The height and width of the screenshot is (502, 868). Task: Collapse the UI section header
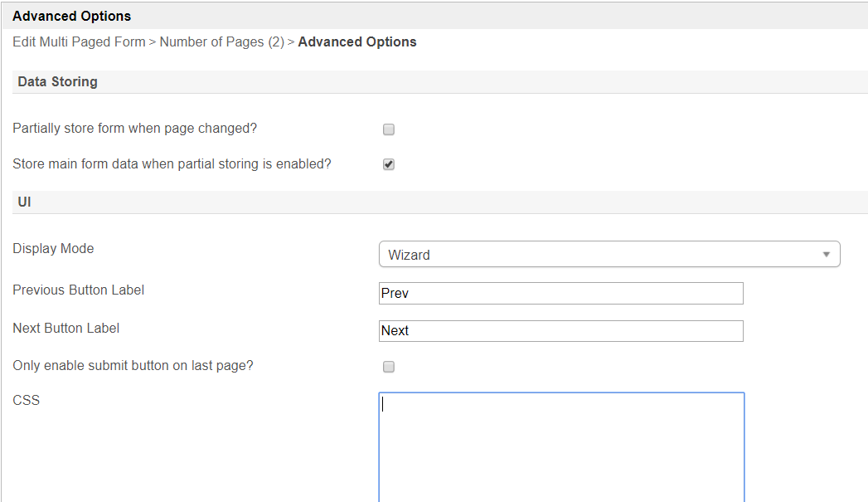24,202
